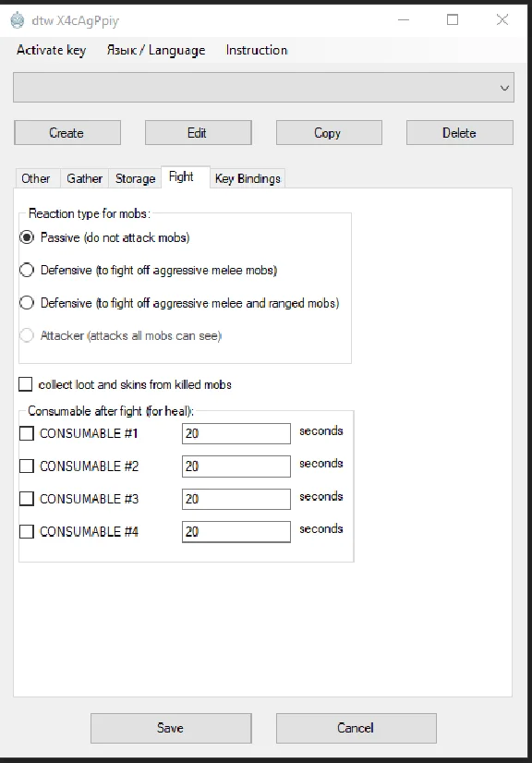This screenshot has height=763, width=532.
Task: Focus the CONSUMABLE #2 seconds field
Action: [x=236, y=466]
